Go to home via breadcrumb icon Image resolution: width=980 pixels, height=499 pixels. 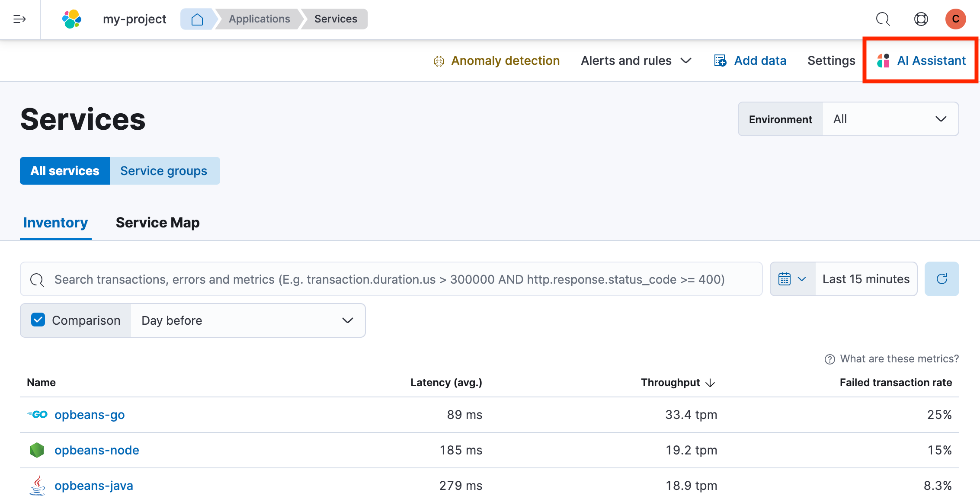coord(197,19)
